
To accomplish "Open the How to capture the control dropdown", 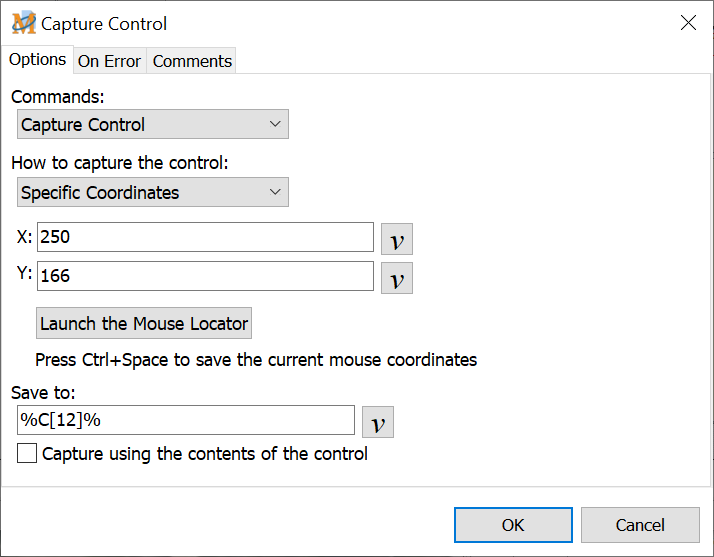I will point(153,193).
